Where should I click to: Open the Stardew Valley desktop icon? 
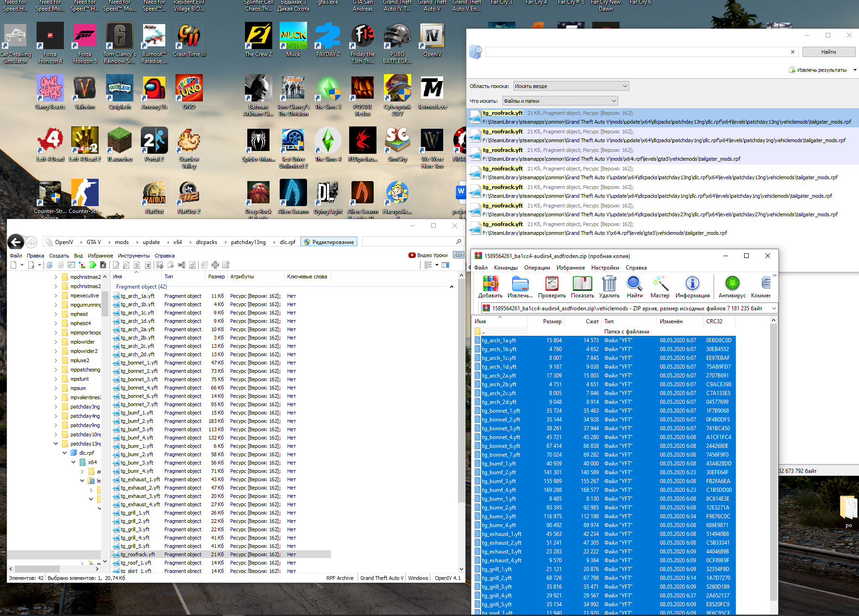coord(189,147)
